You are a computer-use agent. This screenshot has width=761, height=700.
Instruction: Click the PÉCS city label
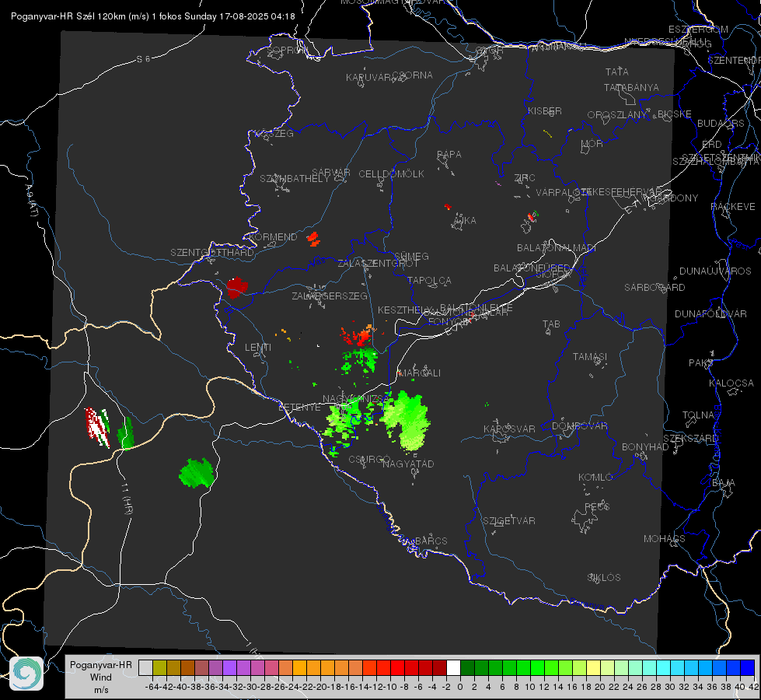click(x=596, y=506)
